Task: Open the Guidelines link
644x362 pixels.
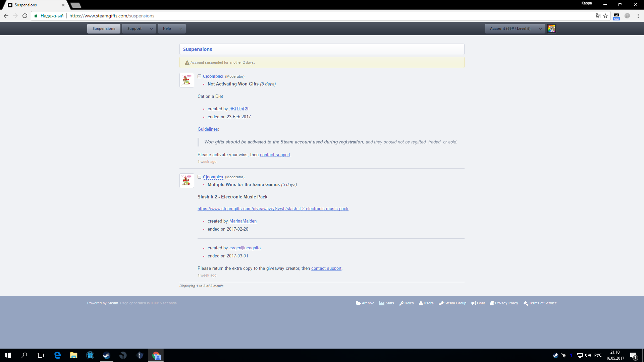Action: point(208,129)
